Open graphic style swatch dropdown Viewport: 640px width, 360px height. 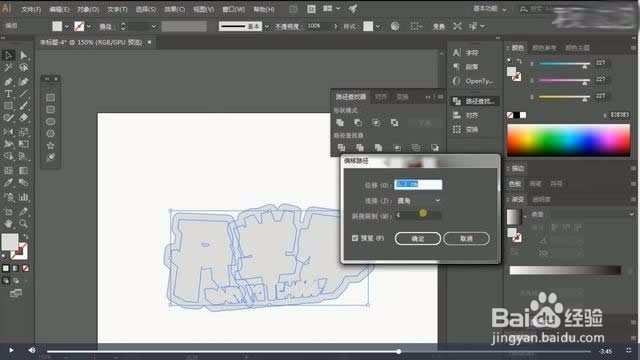[x=378, y=27]
